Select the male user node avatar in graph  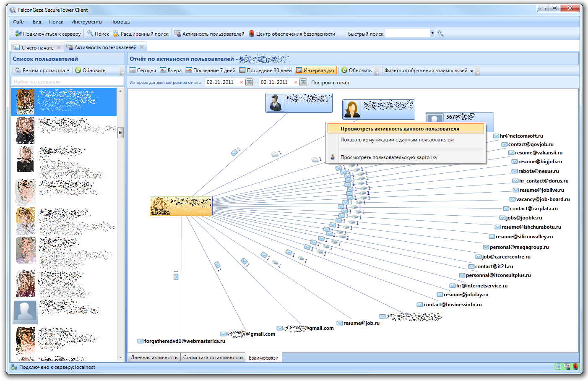[x=276, y=103]
